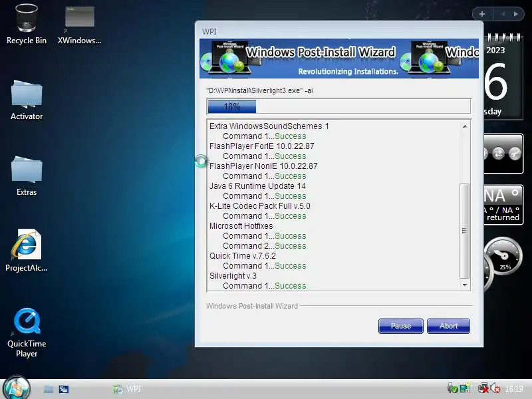Click the swap arrows gadget button

(x=498, y=154)
